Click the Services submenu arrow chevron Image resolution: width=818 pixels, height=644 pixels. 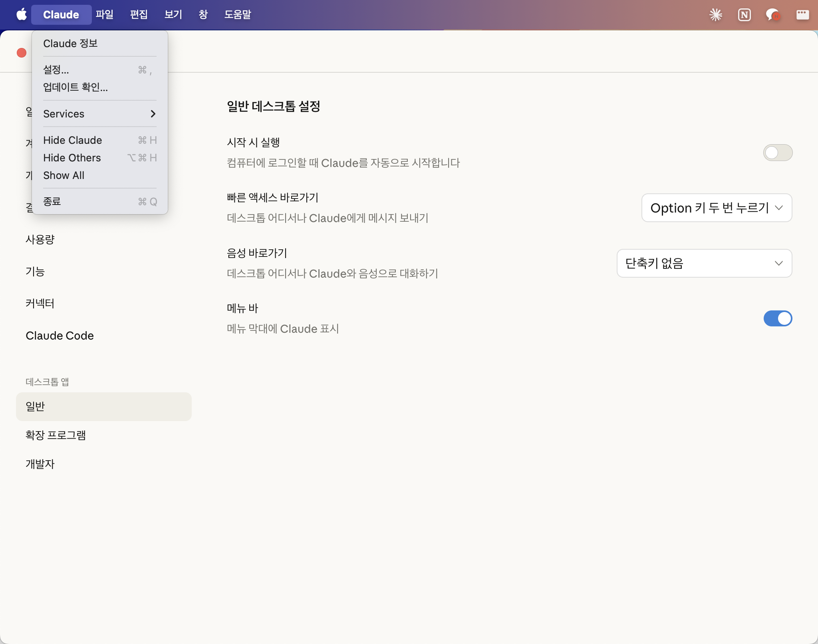153,114
